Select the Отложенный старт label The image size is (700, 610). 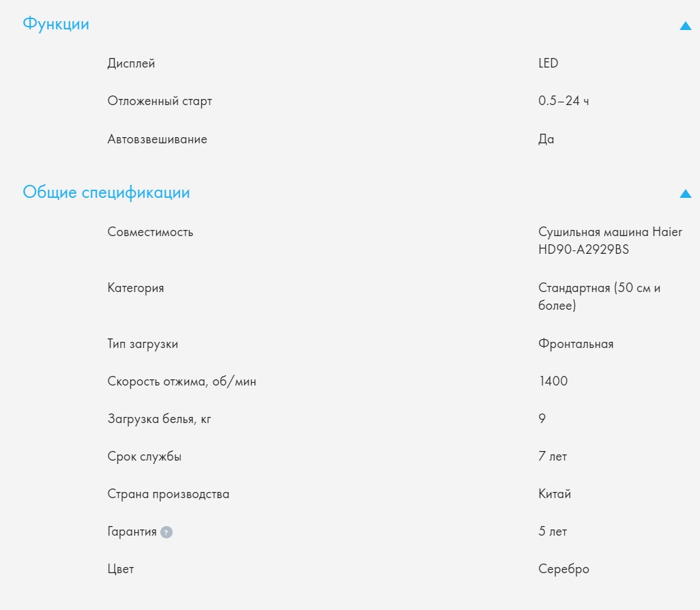(160, 101)
